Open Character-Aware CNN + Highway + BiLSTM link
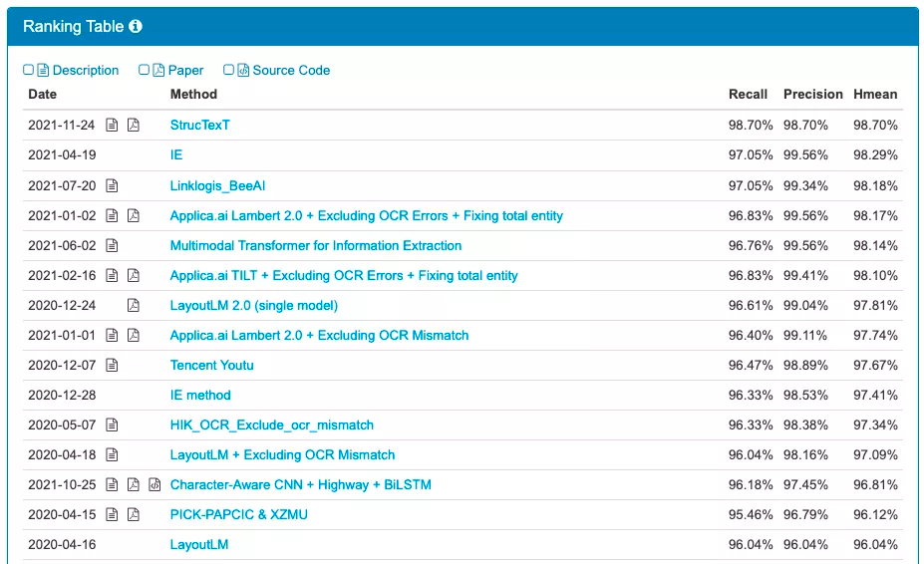 (301, 484)
